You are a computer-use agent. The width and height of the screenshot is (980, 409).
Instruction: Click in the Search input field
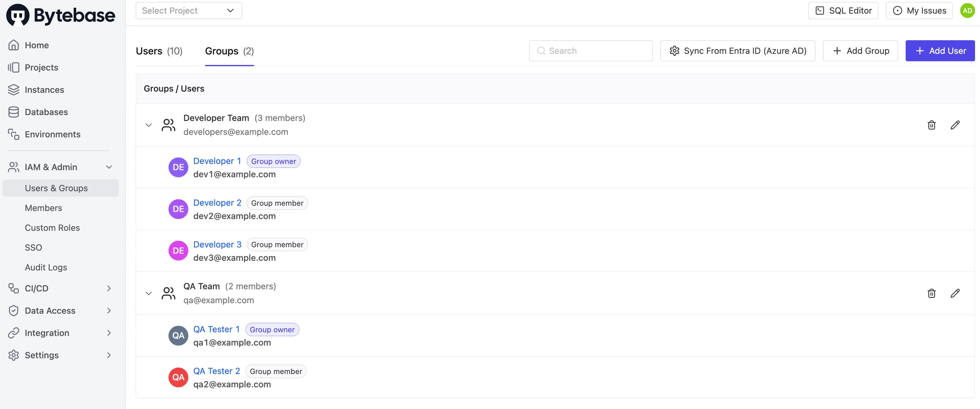591,50
